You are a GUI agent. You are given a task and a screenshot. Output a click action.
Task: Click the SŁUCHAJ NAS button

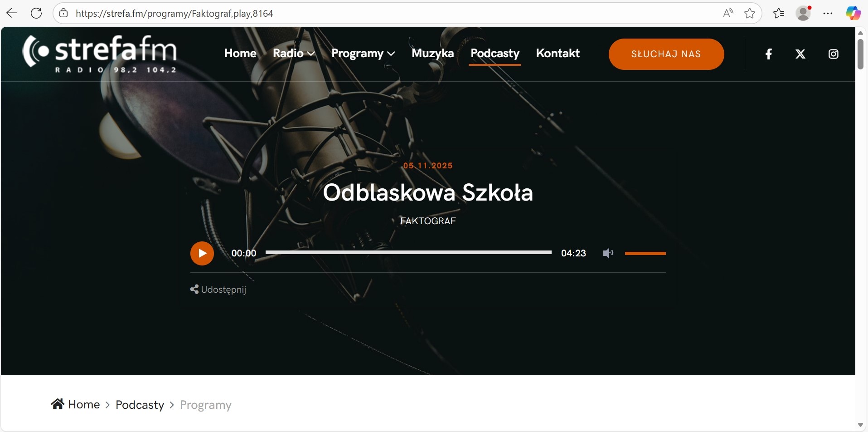666,54
